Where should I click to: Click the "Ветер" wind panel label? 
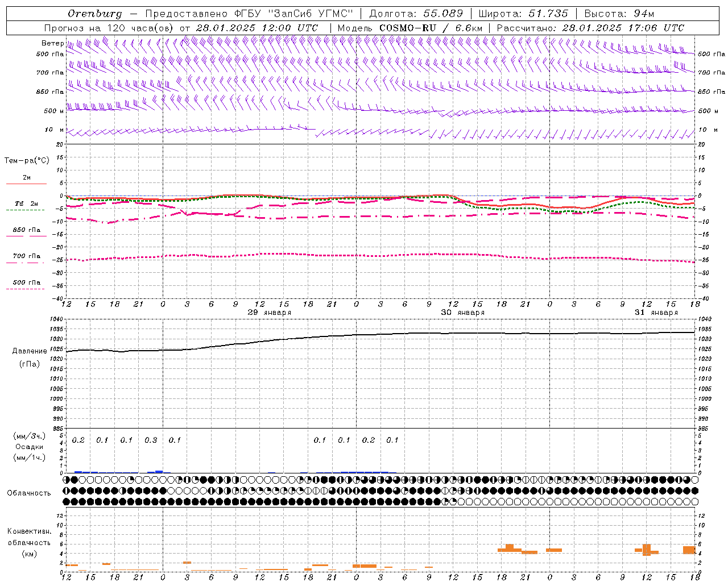tap(53, 43)
